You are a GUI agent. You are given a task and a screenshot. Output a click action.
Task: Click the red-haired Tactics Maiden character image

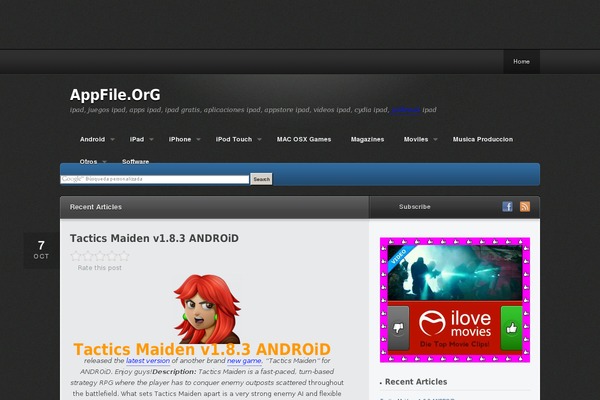[207, 309]
